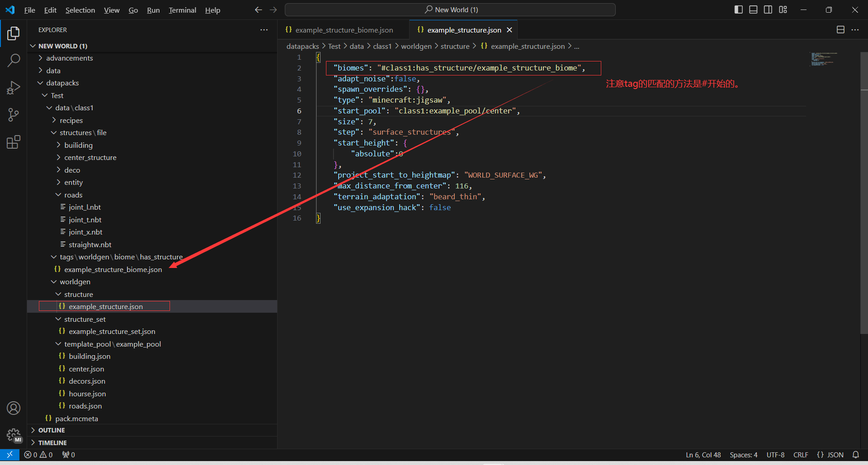Screen dimensions: 868x465
Task: Open the File menu
Action: (29, 10)
